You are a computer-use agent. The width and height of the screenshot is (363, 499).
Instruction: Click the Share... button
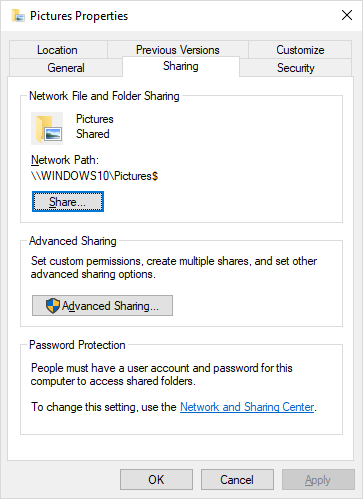[x=68, y=201]
